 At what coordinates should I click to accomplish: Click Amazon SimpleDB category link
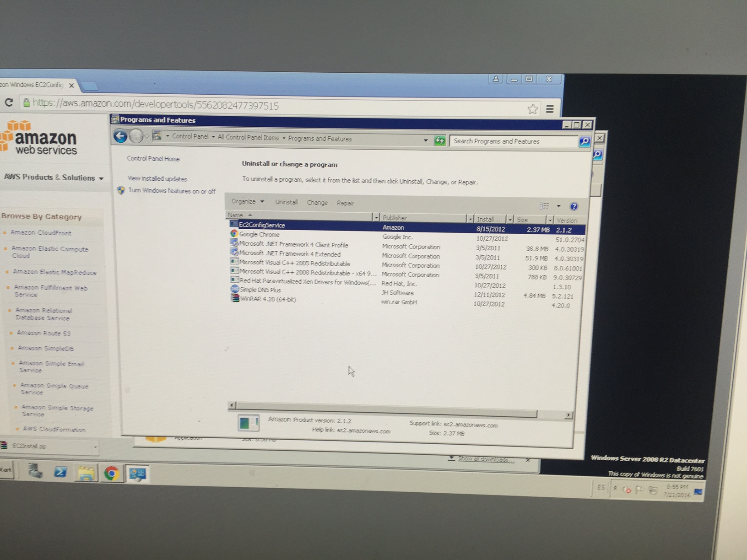[x=46, y=348]
